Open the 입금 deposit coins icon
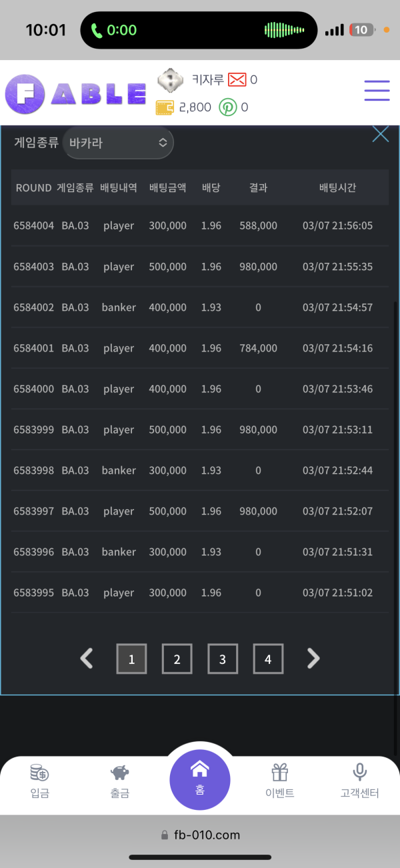This screenshot has height=868, width=400. click(x=40, y=773)
